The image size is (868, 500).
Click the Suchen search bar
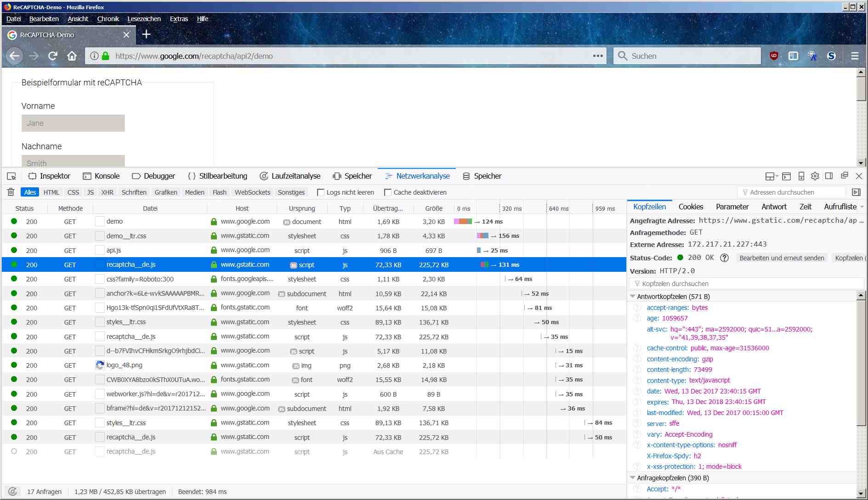(687, 56)
